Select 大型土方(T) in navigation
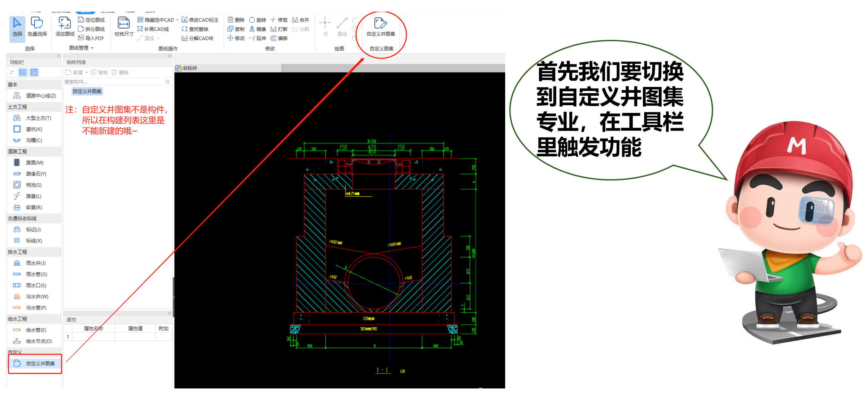Image resolution: width=868 pixels, height=398 pixels. (x=35, y=118)
